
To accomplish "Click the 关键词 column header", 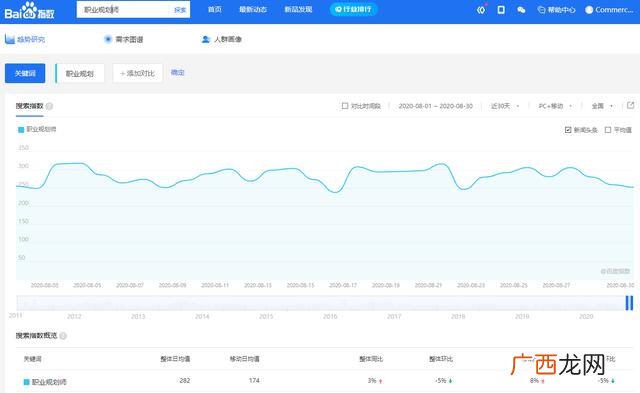I will (x=32, y=359).
